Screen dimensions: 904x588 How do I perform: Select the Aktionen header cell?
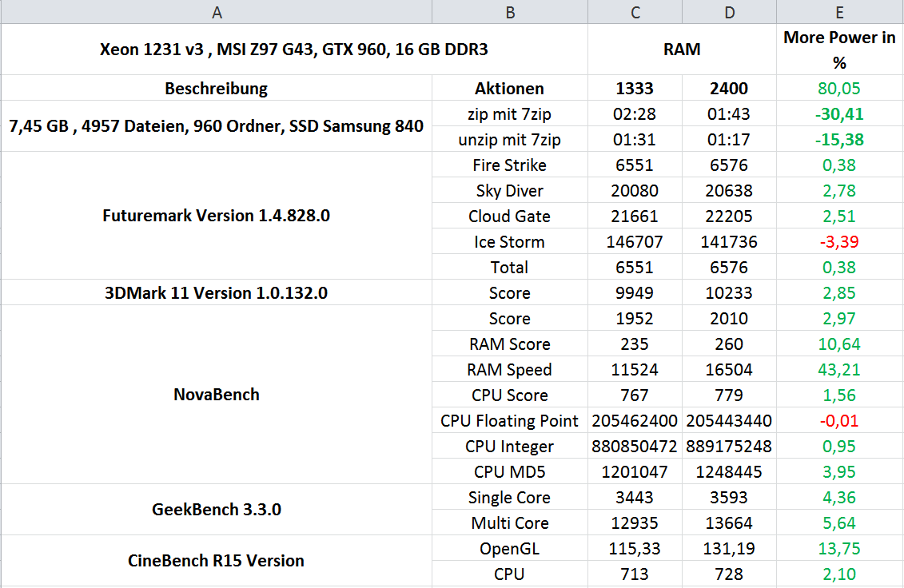point(510,88)
